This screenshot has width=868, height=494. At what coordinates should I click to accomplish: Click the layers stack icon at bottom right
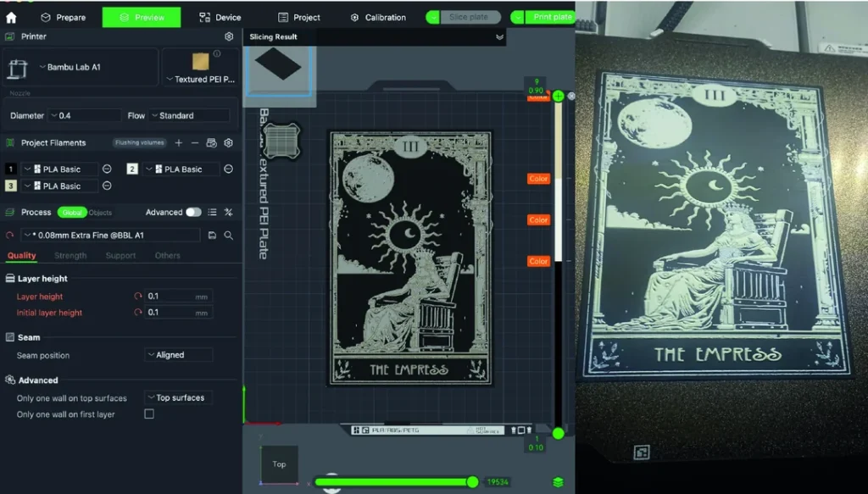click(558, 482)
